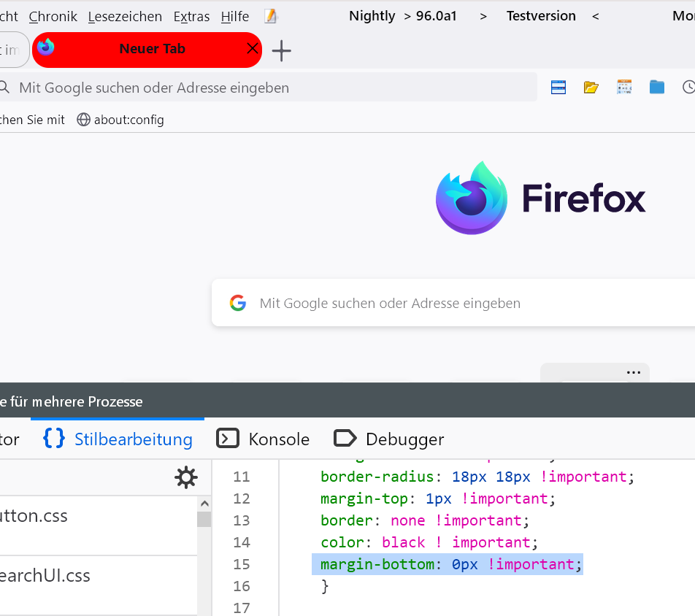
Task: Open the history clock icon
Action: [688, 88]
